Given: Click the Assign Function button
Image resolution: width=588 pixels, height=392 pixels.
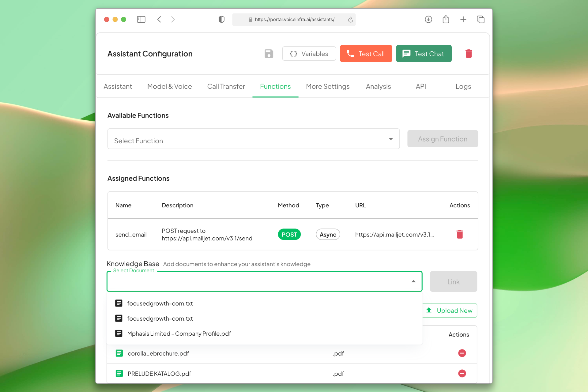Looking at the screenshot, I should coord(442,139).
